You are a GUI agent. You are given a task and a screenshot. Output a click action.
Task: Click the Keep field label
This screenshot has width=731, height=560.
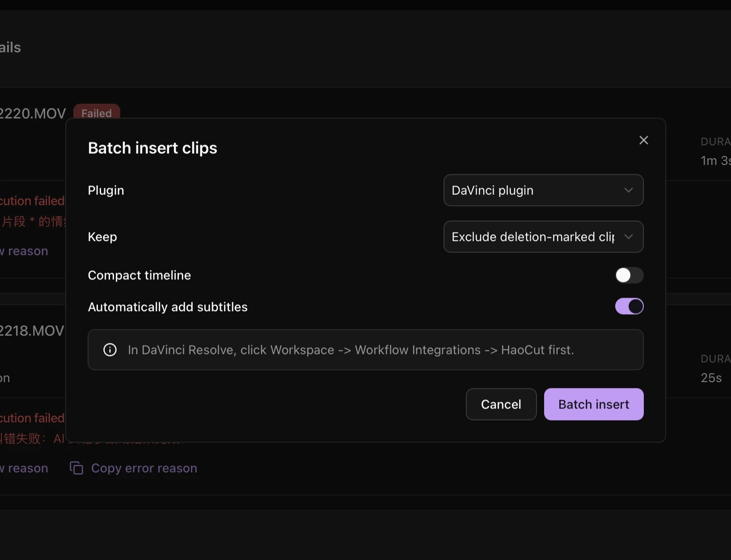pos(102,237)
